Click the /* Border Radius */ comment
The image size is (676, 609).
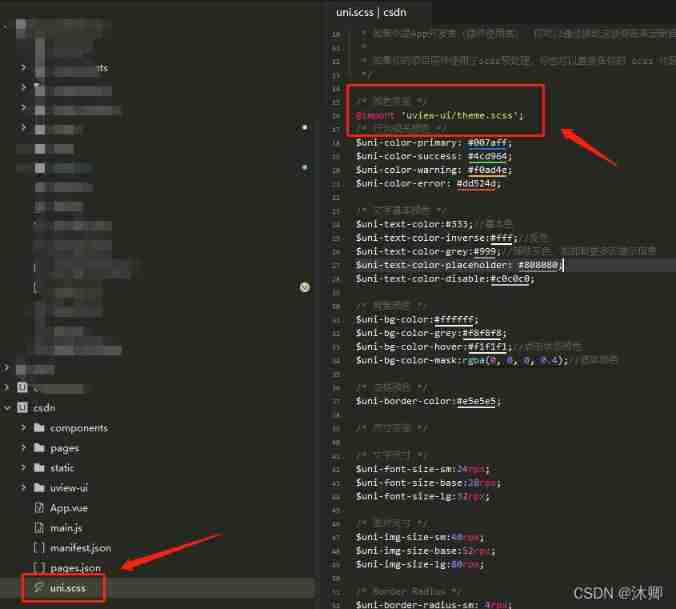(x=409, y=591)
